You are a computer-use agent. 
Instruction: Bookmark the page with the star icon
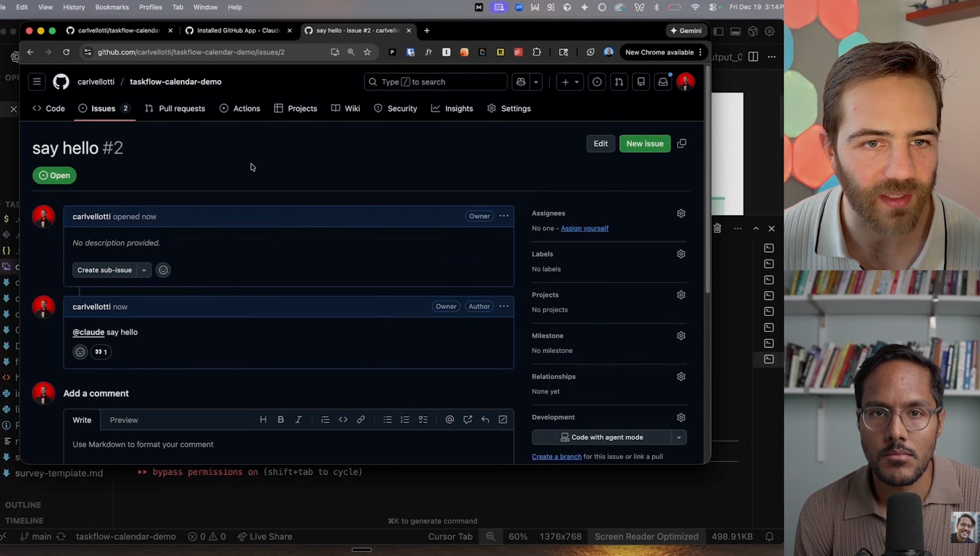coord(367,52)
